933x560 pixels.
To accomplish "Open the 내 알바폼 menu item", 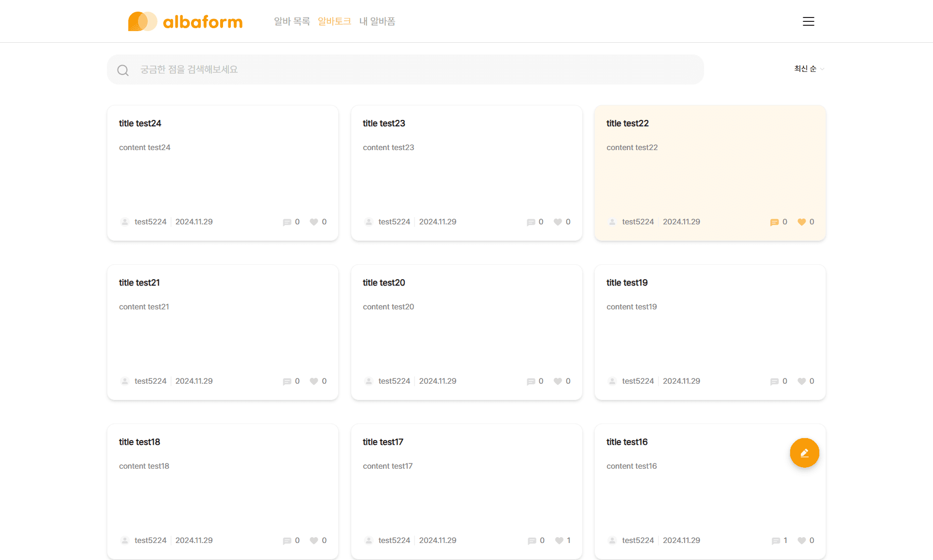I will click(377, 21).
